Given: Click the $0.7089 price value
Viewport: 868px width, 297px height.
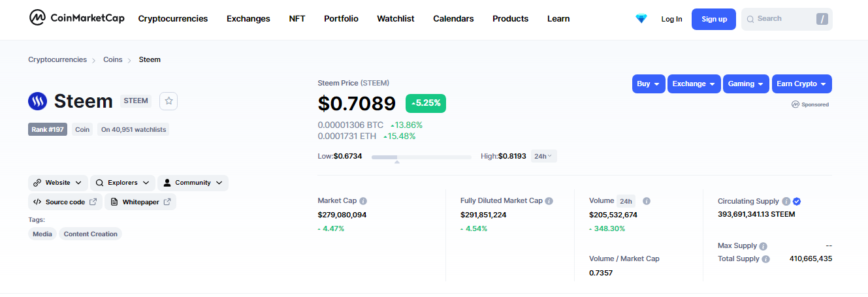Looking at the screenshot, I should click(x=357, y=103).
